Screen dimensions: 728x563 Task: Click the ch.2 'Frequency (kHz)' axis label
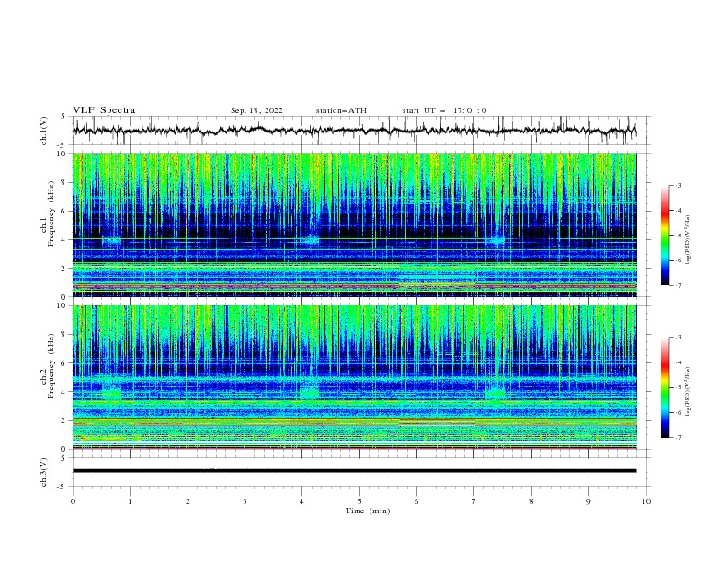click(x=51, y=366)
